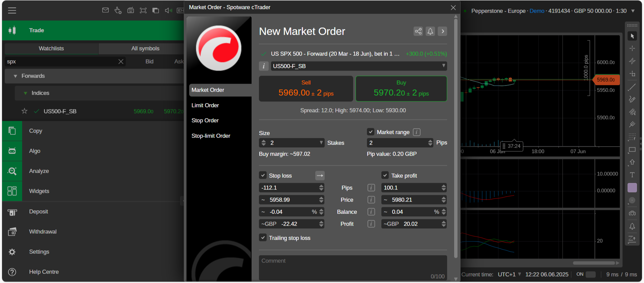The height and width of the screenshot is (283, 644).
Task: Toggle the ON switch in status bar
Action: coord(591,274)
